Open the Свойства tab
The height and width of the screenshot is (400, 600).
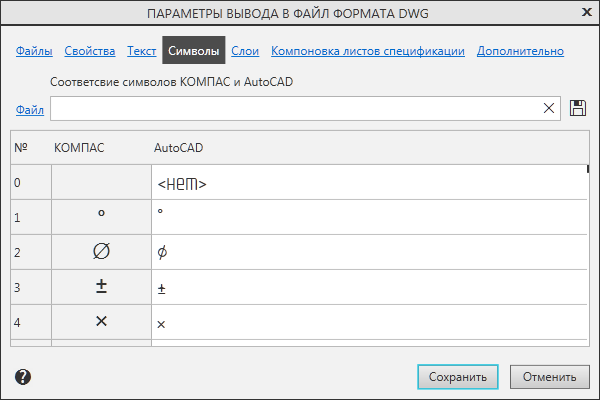point(89,50)
